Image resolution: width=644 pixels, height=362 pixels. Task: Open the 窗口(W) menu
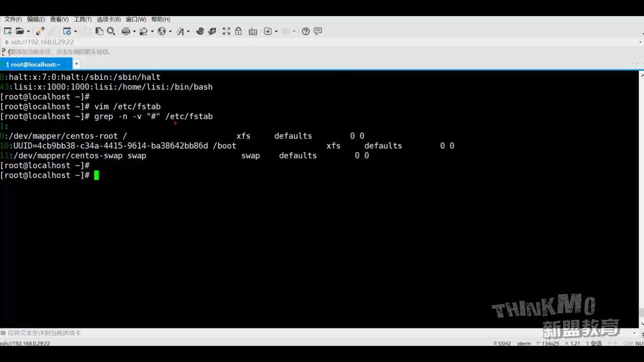click(136, 19)
